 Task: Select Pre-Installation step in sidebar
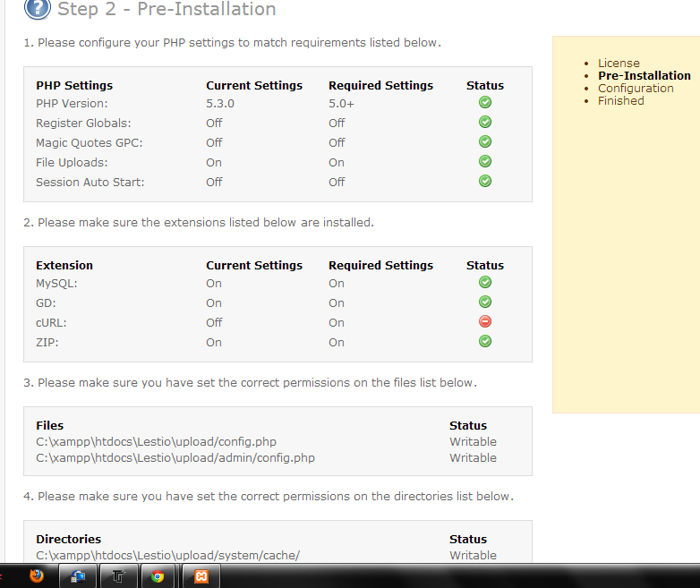645,75
